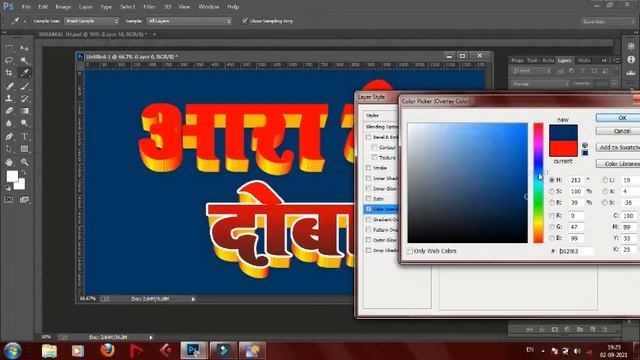
Task: Select the G green radio button
Action: point(552,227)
